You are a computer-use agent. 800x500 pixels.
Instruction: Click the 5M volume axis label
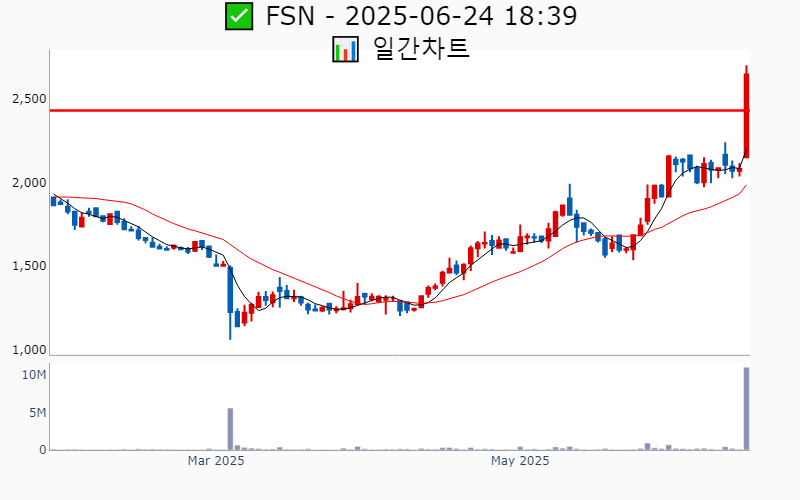coord(38,412)
